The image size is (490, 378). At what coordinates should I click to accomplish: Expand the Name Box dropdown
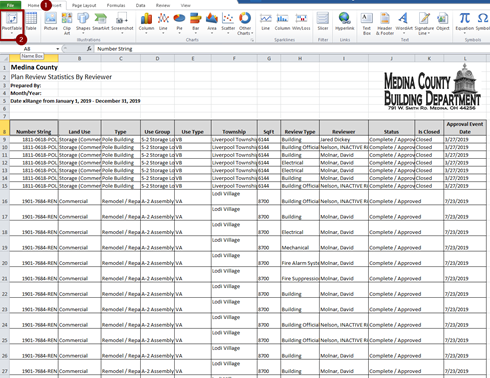(x=58, y=49)
